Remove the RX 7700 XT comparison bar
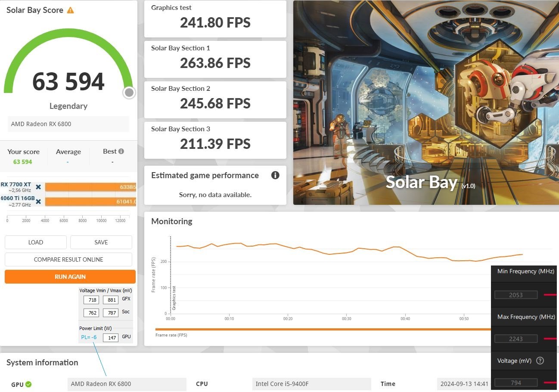The image size is (559, 392). (x=38, y=187)
